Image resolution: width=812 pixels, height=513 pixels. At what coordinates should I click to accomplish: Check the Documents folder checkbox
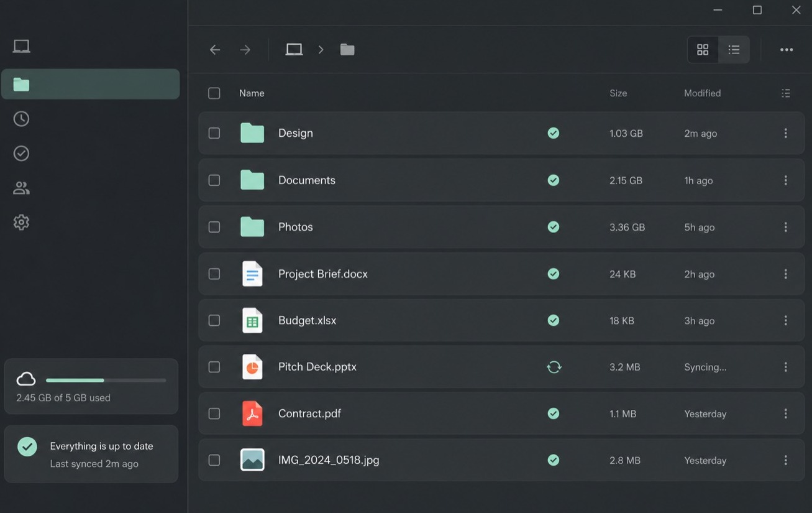click(x=214, y=180)
